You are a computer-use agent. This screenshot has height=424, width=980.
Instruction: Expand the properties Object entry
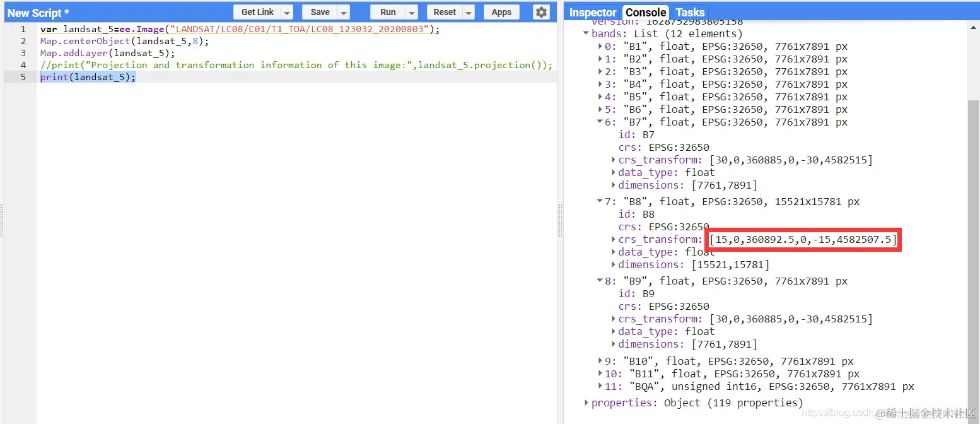tap(586, 403)
